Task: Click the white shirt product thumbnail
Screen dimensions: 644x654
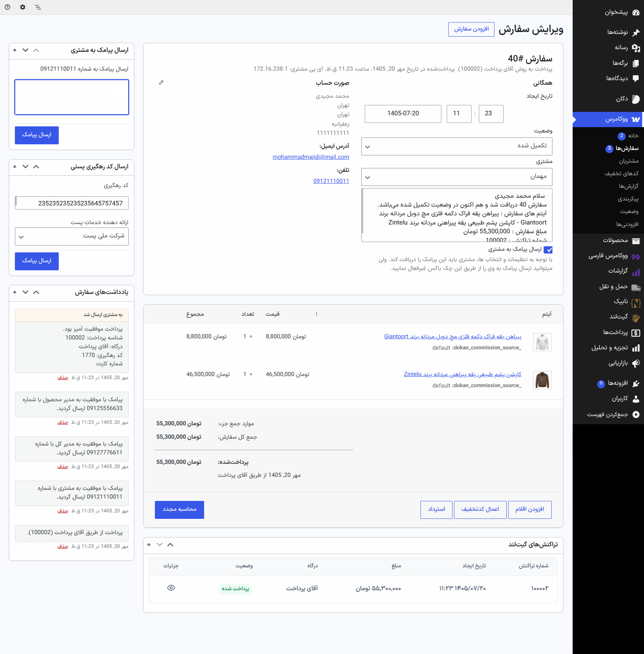Action: point(542,342)
